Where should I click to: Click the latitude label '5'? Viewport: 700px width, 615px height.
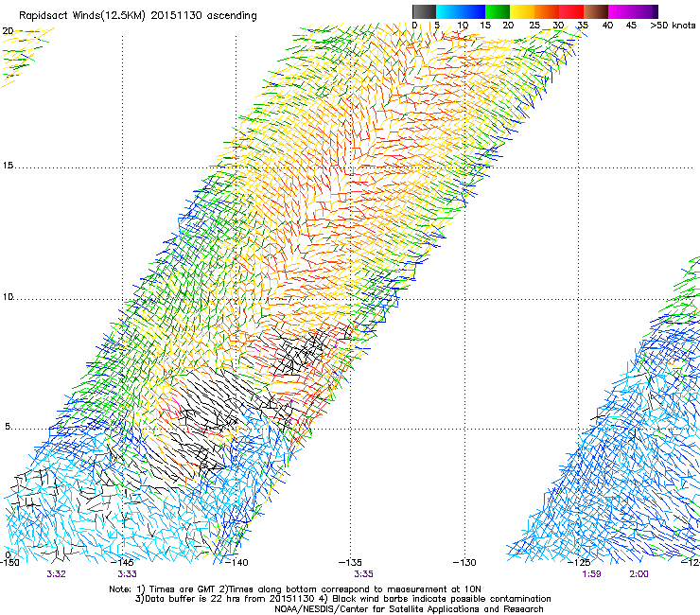pyautogui.click(x=8, y=427)
